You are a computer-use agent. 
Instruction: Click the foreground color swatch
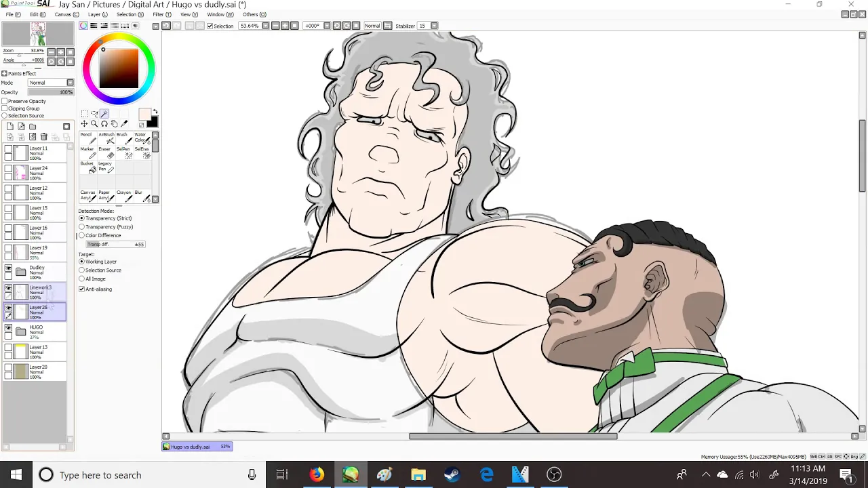[145, 114]
